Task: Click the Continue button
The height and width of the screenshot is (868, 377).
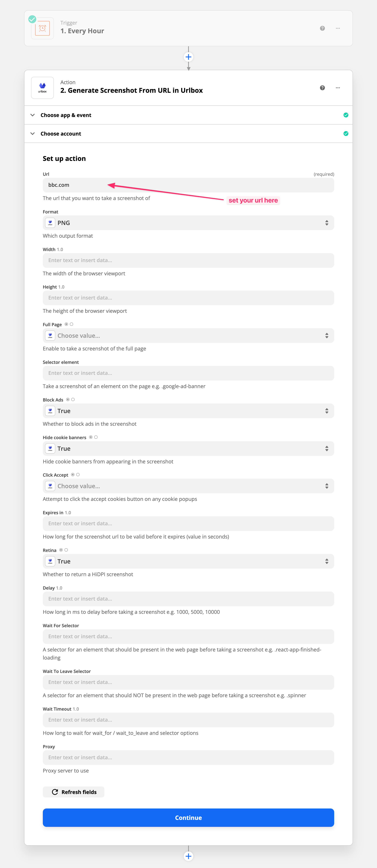Action: coord(188,817)
